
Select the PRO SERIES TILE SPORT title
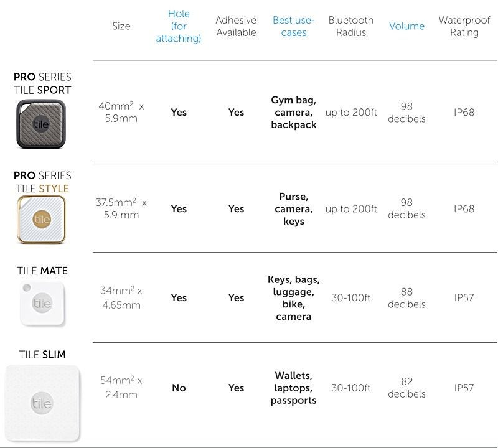pos(42,83)
